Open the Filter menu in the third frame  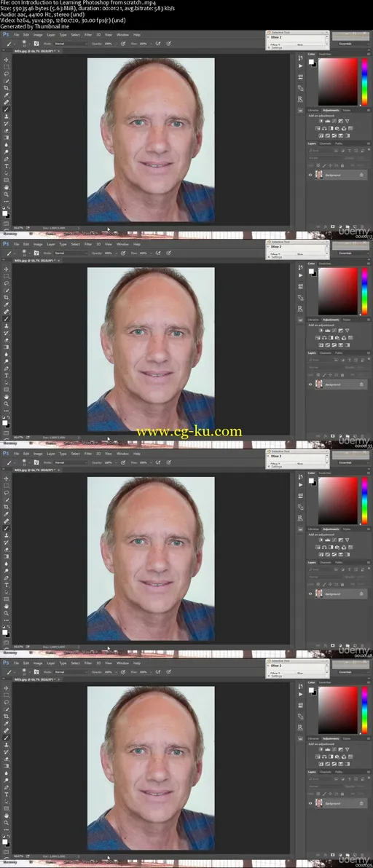[x=88, y=453]
